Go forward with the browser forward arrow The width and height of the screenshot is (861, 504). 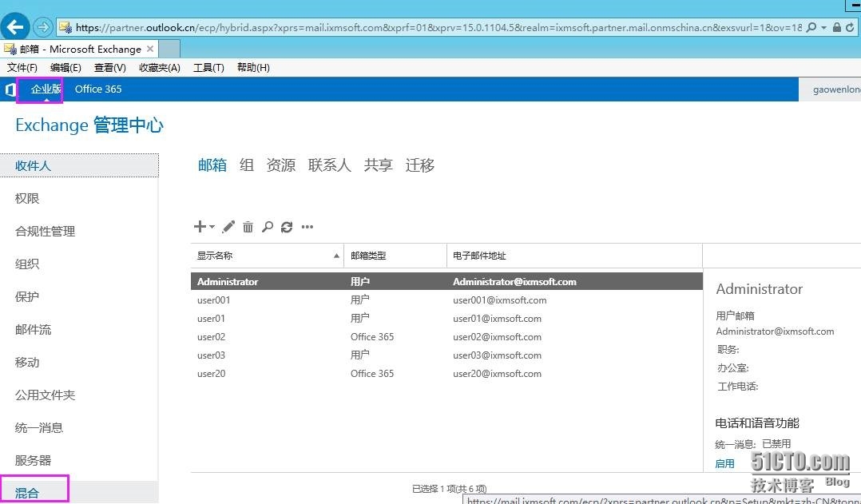click(42, 27)
